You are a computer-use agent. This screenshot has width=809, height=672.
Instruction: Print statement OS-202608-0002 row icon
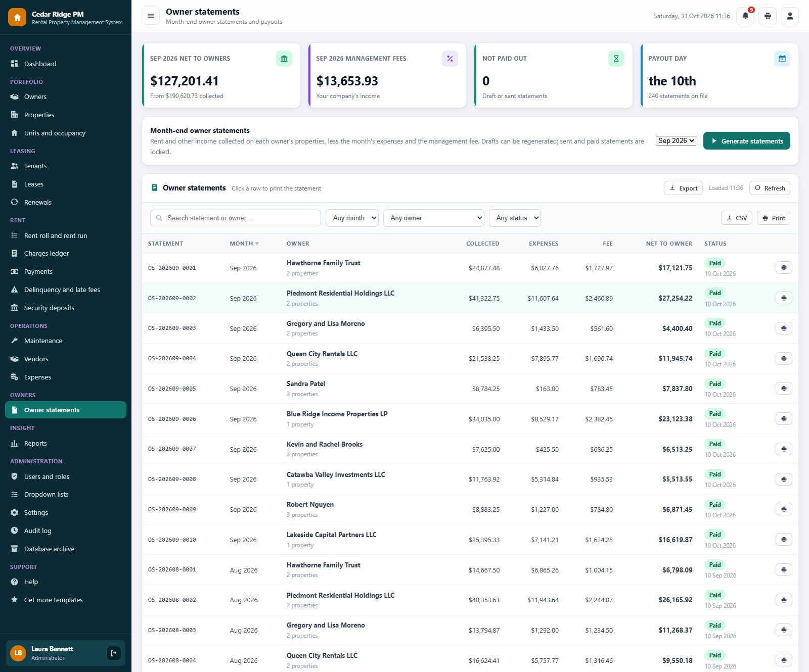click(784, 600)
